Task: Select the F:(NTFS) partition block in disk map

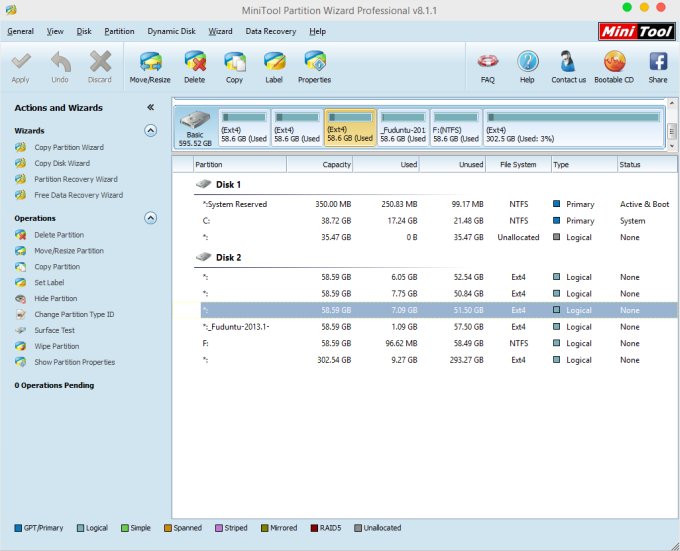Action: [x=456, y=128]
